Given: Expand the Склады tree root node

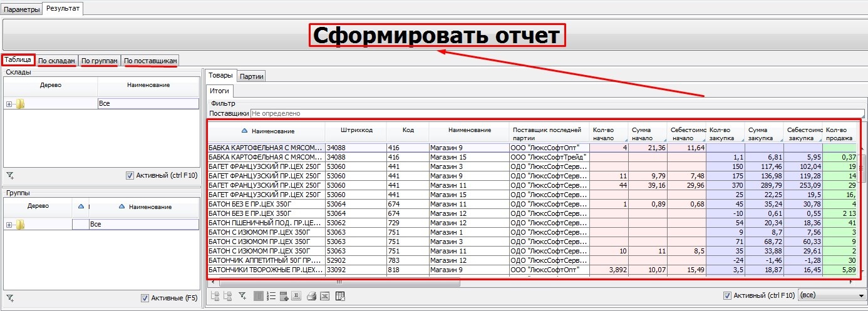Looking at the screenshot, I should pyautogui.click(x=9, y=104).
